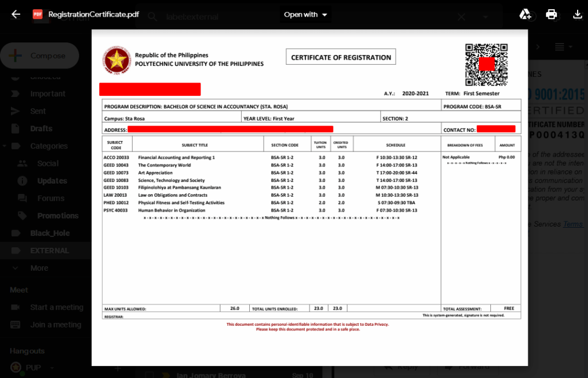Clear the search with the X icon

(461, 17)
